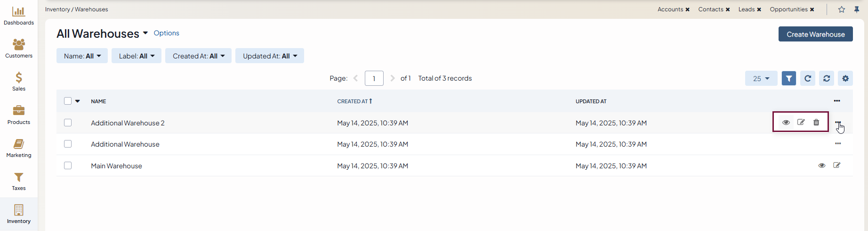Image resolution: width=868 pixels, height=231 pixels.
Task: Click view eye icon for Main Warehouse
Action: click(821, 165)
